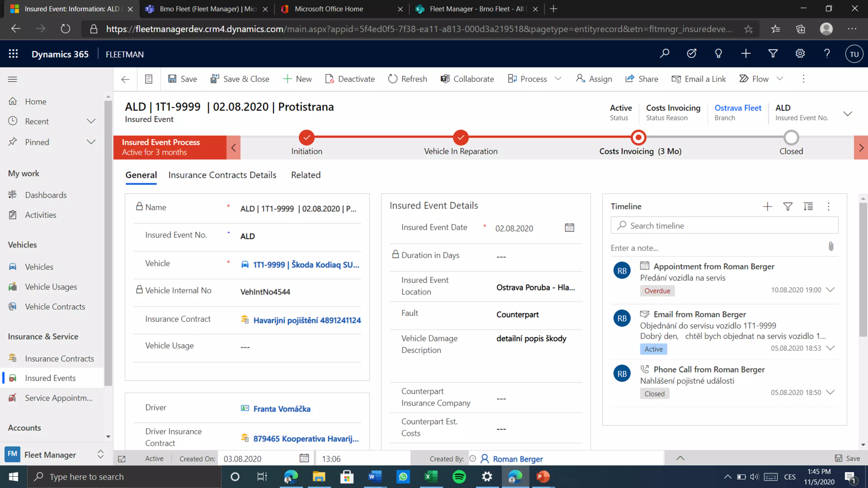Attach a file to the note

[x=831, y=246]
